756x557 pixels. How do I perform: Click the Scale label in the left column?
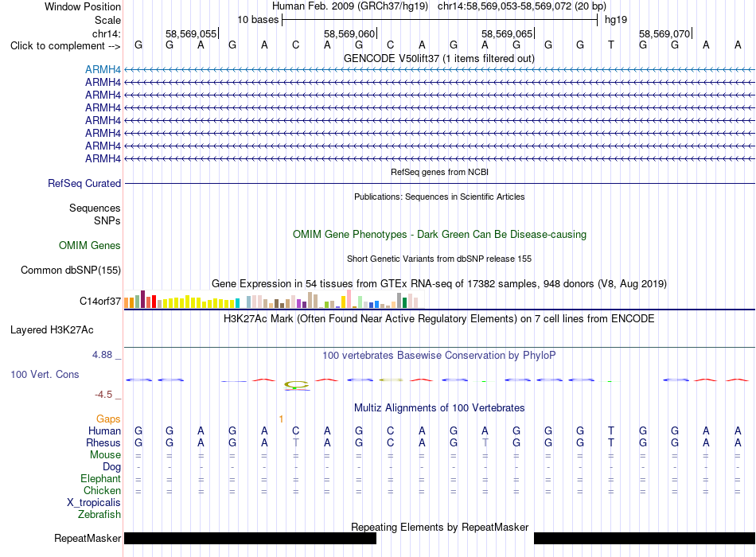pyautogui.click(x=107, y=20)
